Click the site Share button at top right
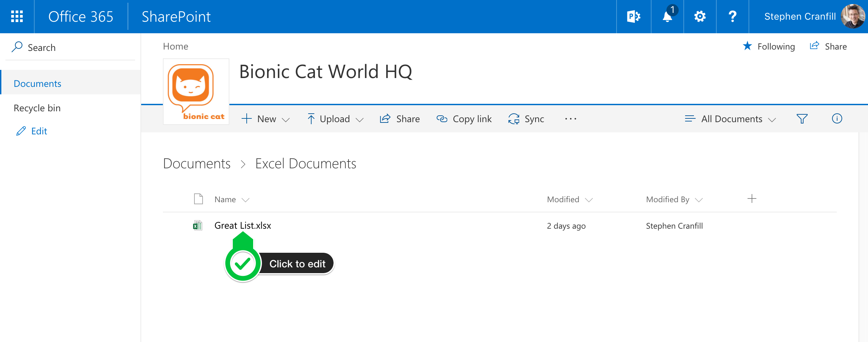Image resolution: width=868 pixels, height=342 pixels. pyautogui.click(x=828, y=46)
